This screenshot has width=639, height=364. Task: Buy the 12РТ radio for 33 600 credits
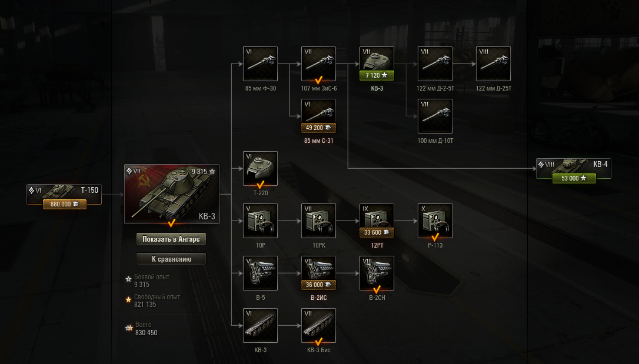pyautogui.click(x=377, y=232)
